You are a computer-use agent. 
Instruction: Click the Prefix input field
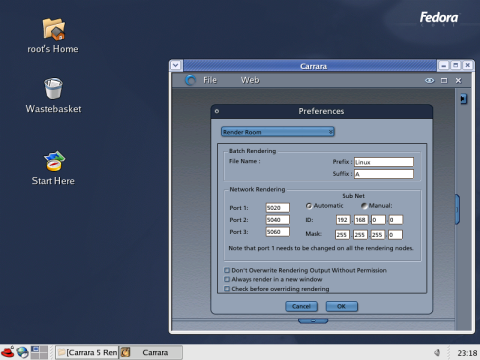[384, 162]
